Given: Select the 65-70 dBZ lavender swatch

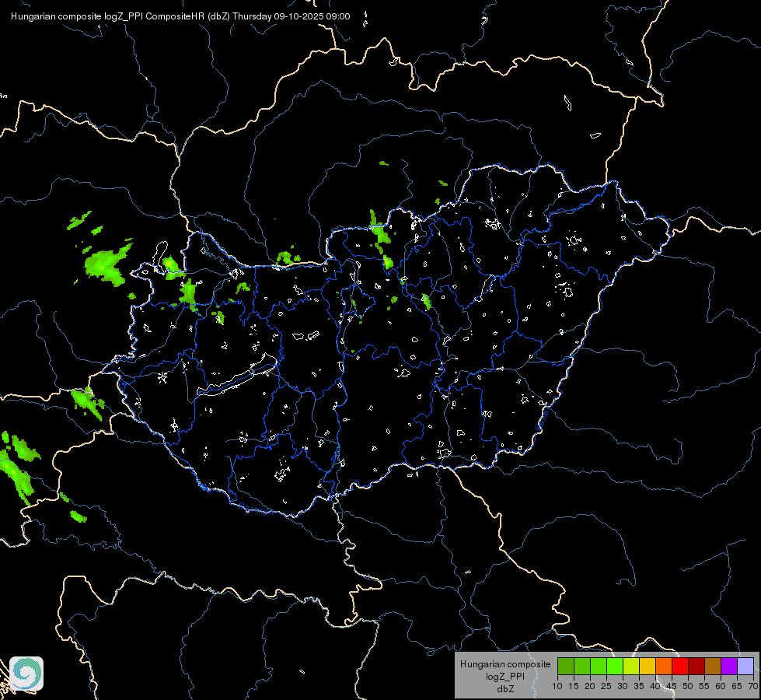Looking at the screenshot, I should tap(745, 666).
